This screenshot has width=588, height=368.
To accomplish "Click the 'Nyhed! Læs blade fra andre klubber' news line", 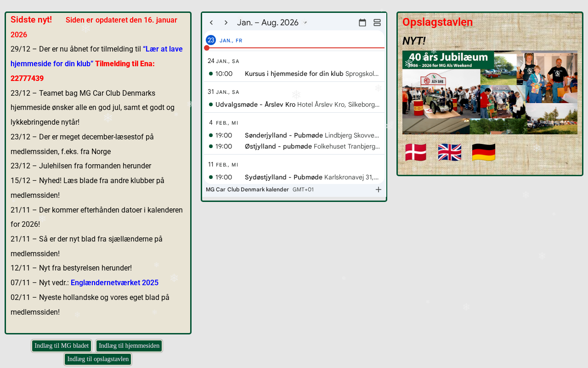I will (x=87, y=188).
